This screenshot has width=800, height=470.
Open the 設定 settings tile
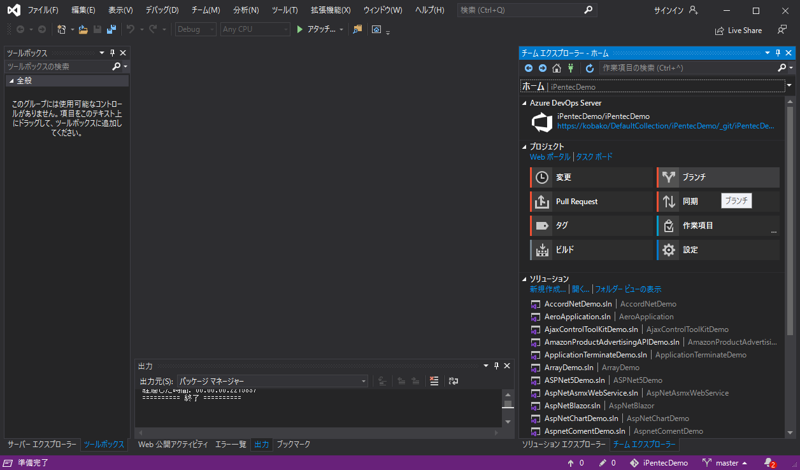coord(718,250)
